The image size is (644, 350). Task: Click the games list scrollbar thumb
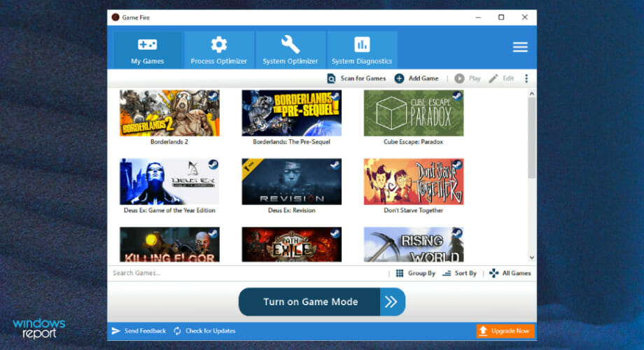point(532,138)
